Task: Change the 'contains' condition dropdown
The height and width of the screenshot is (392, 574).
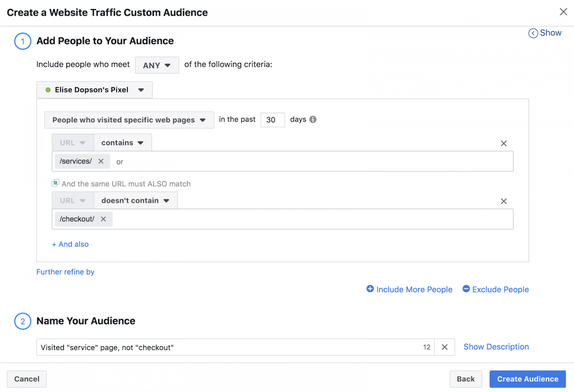Action: pos(123,143)
